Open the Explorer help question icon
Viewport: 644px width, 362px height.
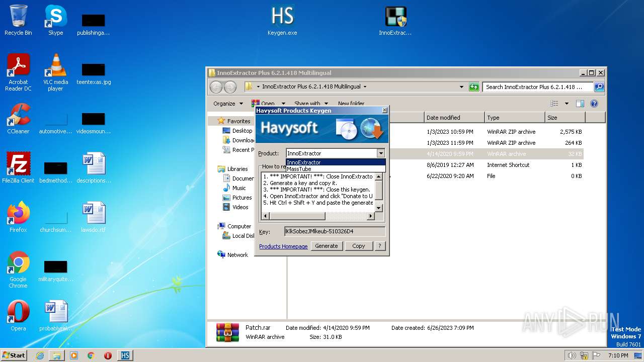(x=594, y=104)
